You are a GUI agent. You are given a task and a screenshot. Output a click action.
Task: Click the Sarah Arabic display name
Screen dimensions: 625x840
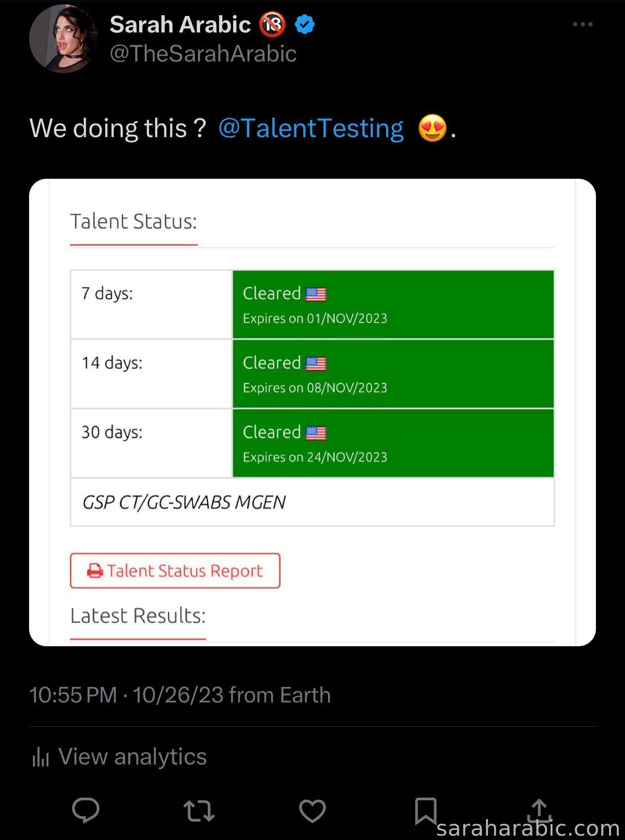pyautogui.click(x=180, y=24)
